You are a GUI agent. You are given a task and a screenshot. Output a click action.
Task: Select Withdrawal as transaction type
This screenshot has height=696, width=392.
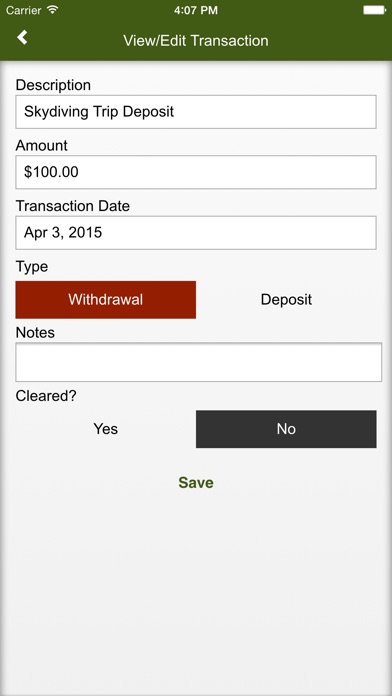(106, 300)
